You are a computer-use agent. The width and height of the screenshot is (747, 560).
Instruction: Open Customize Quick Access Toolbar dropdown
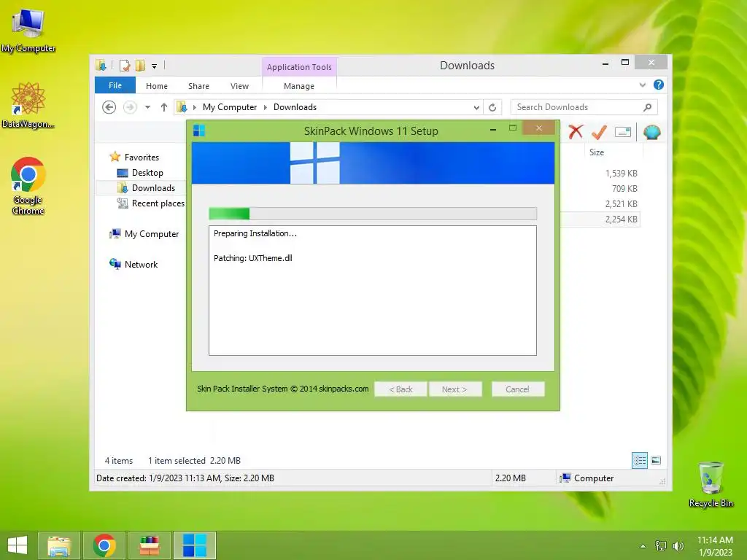(155, 66)
